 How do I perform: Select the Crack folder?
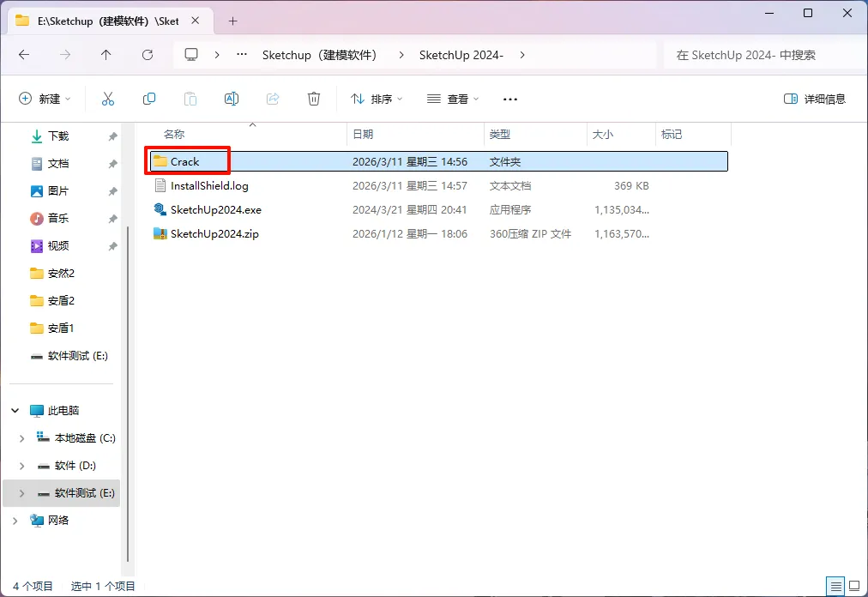[438, 161]
